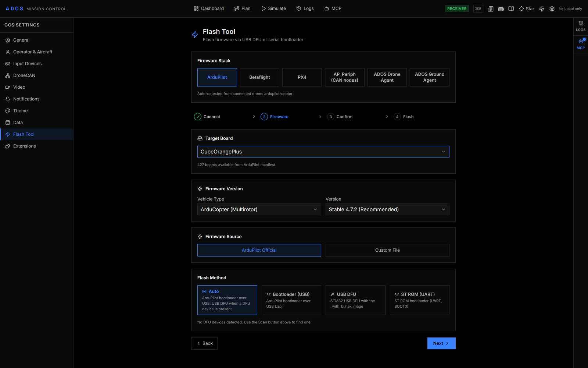The width and height of the screenshot is (588, 368).
Task: Select ST ROM (UART) flash method
Action: [419, 300]
